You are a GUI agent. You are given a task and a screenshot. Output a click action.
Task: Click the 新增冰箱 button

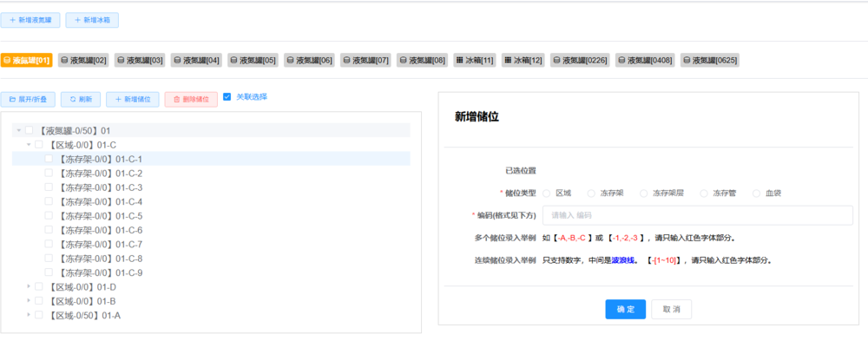92,20
